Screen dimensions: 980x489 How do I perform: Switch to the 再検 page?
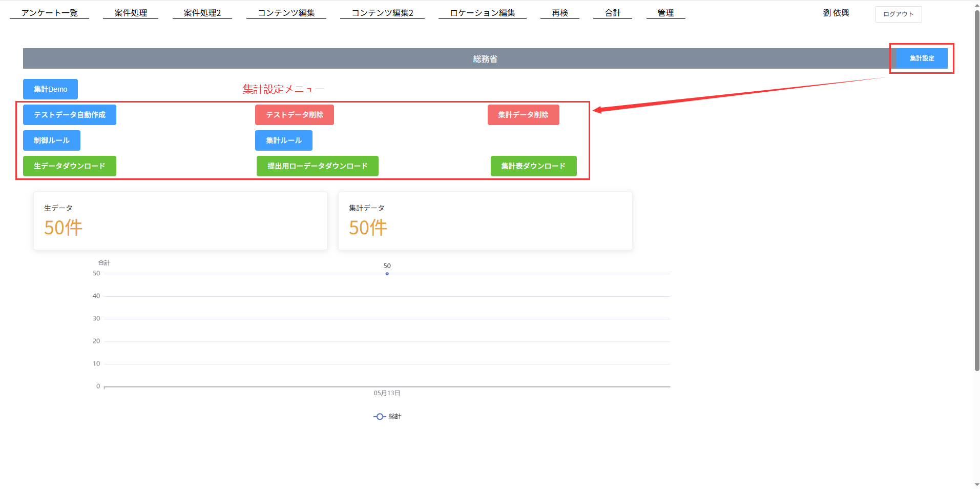coord(559,13)
